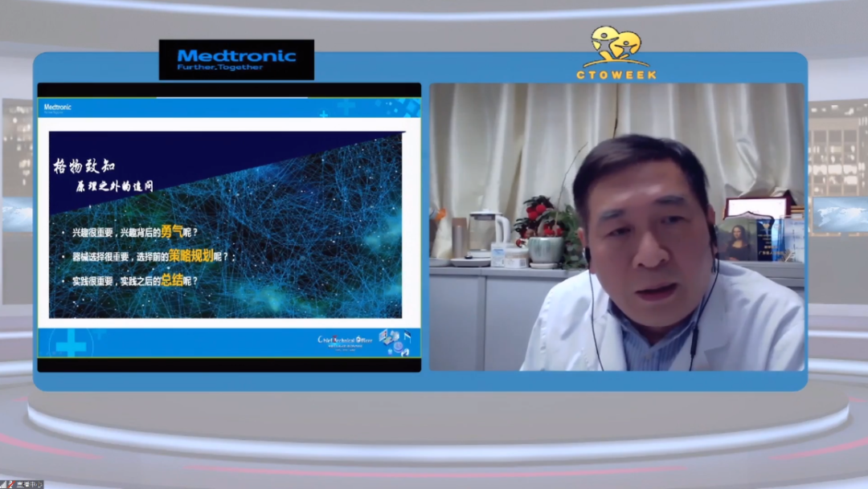
Task: Click the slide title 格物致知
Action: coord(84,167)
